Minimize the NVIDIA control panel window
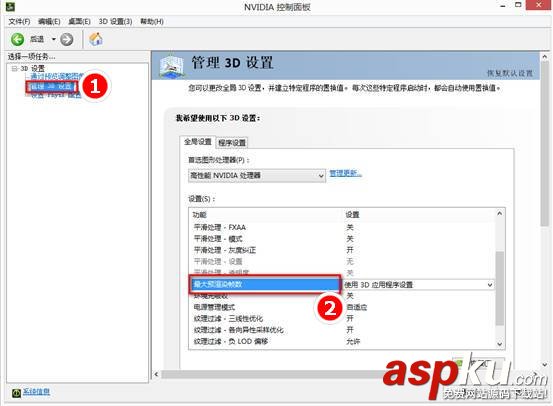This screenshot has width=553, height=406. coord(503,5)
